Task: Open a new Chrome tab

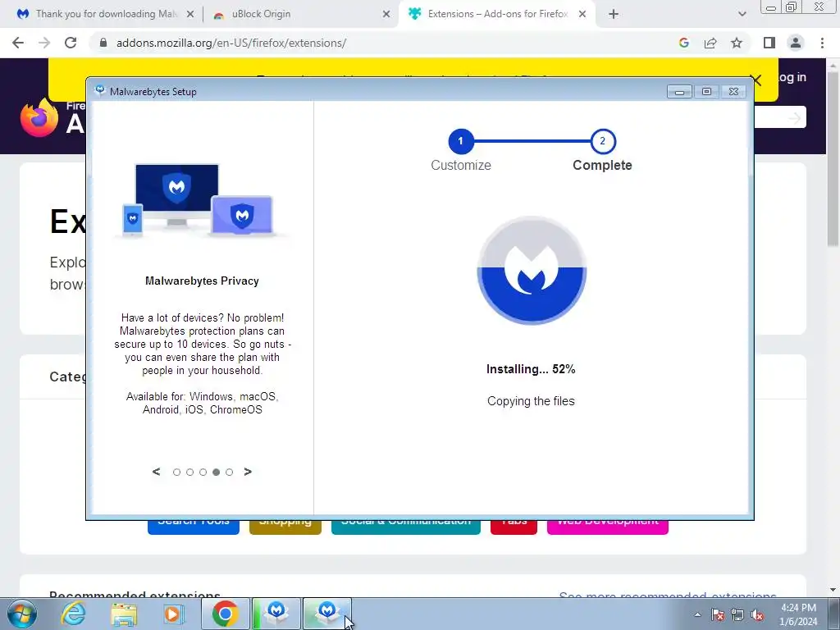Action: [614, 15]
